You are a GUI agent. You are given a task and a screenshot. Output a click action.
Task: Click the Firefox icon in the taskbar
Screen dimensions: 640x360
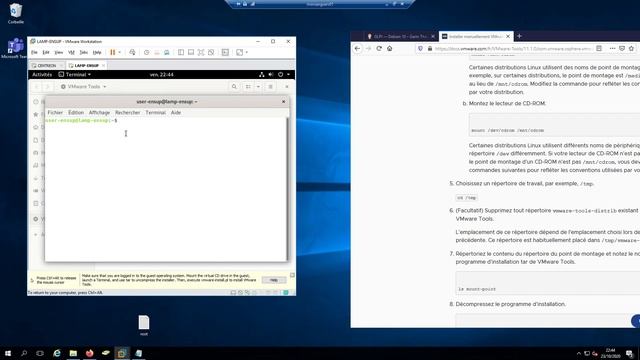pyautogui.click(x=89, y=353)
